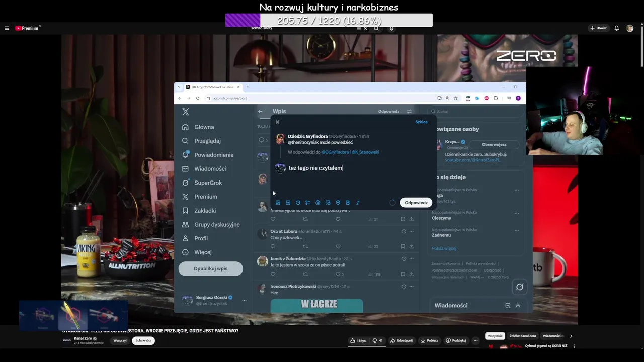The height and width of the screenshot is (362, 644).
Task: Search YouTube by voice microphone
Action: point(391,28)
